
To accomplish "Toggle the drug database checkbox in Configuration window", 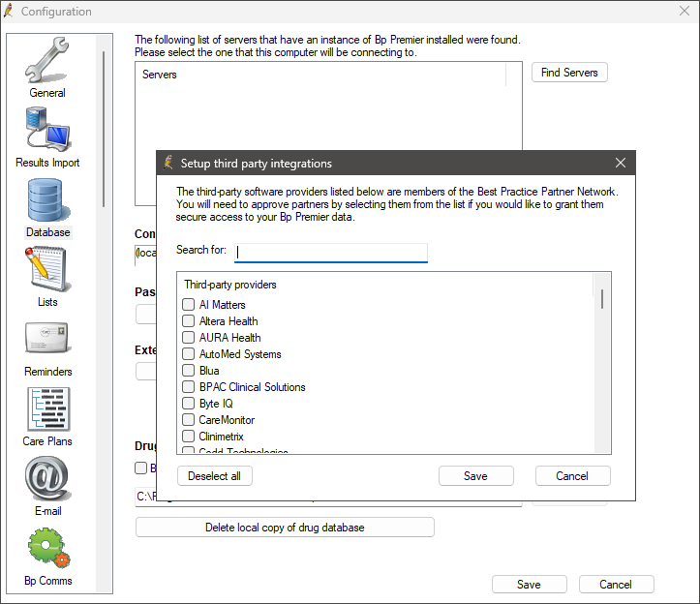I will pos(141,468).
